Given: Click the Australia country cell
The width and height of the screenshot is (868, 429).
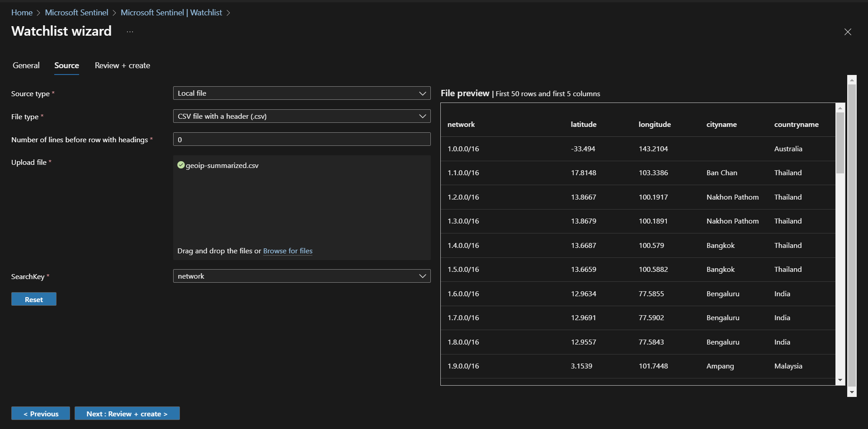Looking at the screenshot, I should point(788,149).
